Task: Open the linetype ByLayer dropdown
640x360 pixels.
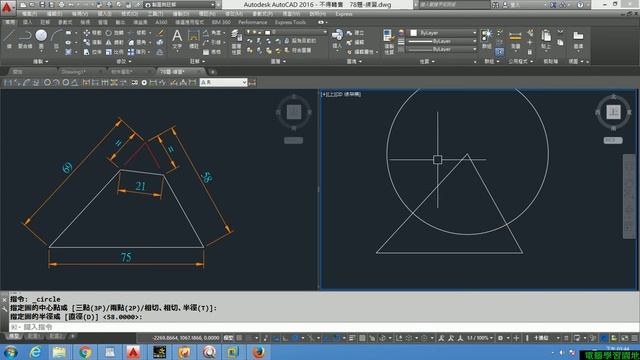Action: tap(442, 49)
